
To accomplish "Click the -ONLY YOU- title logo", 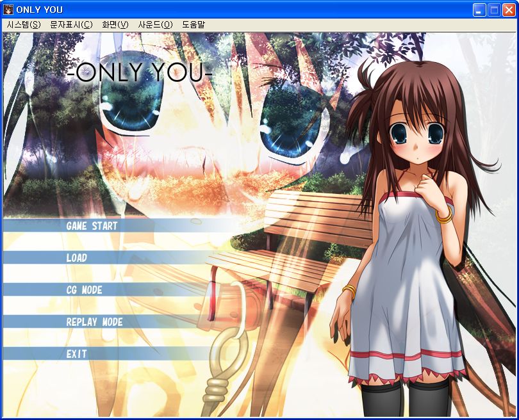I will click(139, 72).
